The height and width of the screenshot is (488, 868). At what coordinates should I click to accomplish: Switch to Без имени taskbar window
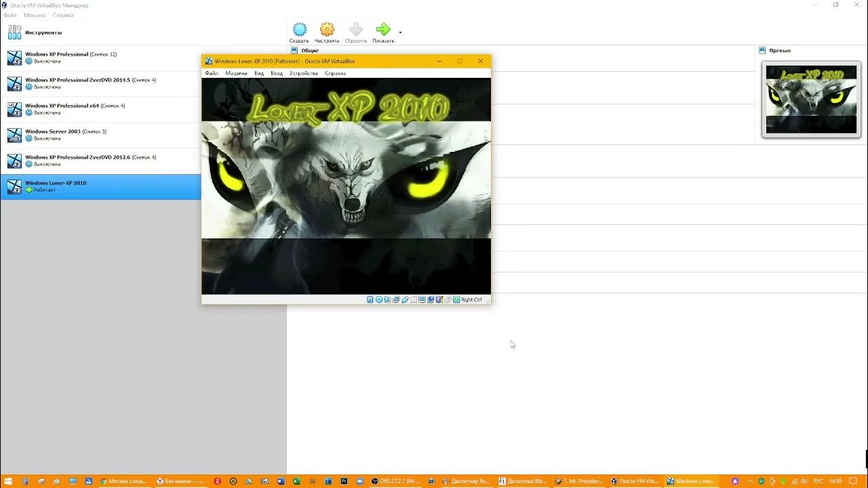click(180, 481)
